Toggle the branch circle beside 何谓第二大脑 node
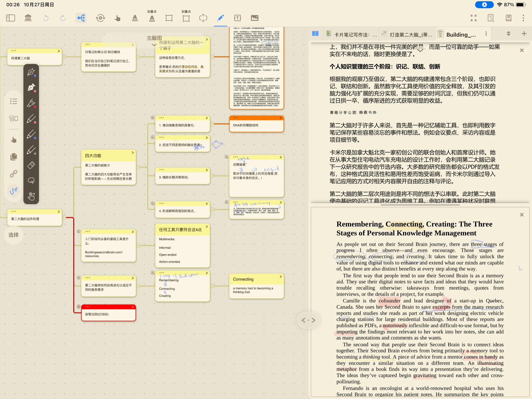532x399 pixels. (64, 57)
